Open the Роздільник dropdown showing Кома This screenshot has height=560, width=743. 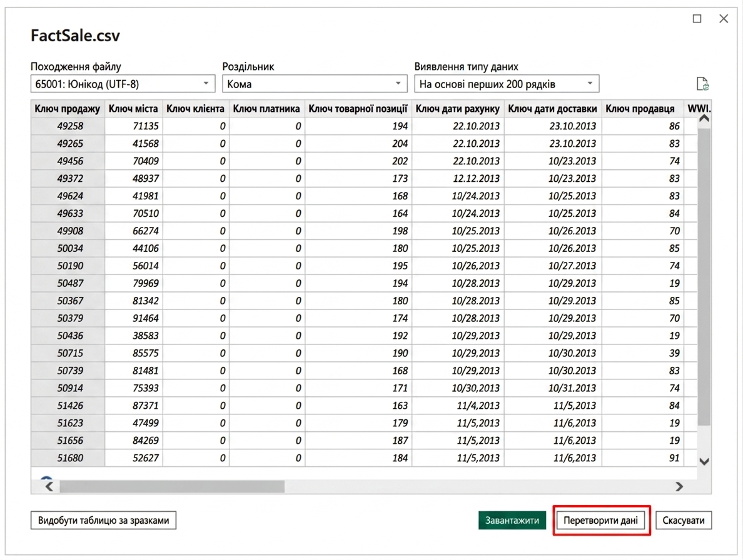(x=315, y=84)
